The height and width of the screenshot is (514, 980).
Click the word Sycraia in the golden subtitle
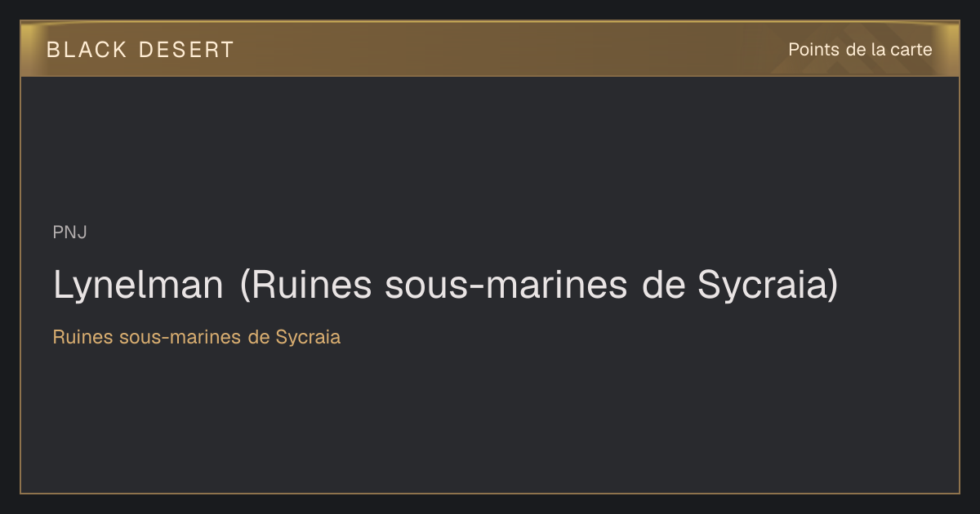(x=308, y=337)
